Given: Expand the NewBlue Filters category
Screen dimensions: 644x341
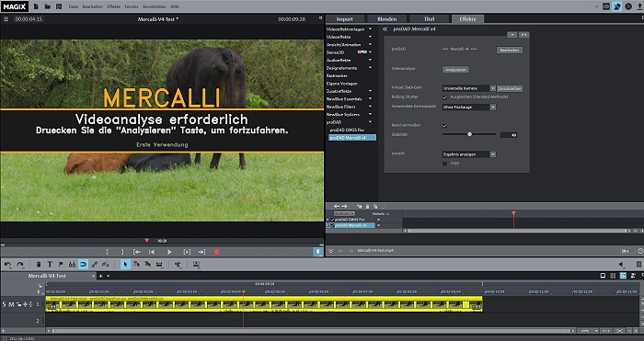Looking at the screenshot, I should (x=370, y=107).
